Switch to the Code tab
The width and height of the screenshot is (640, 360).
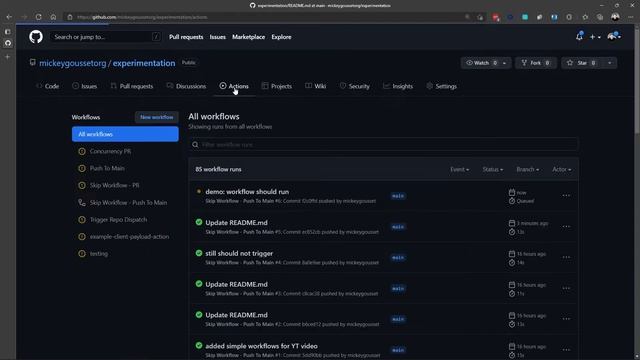47,86
